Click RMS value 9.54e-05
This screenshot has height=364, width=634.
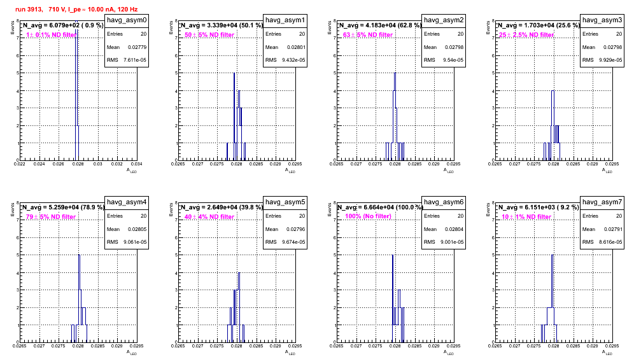tap(454, 60)
